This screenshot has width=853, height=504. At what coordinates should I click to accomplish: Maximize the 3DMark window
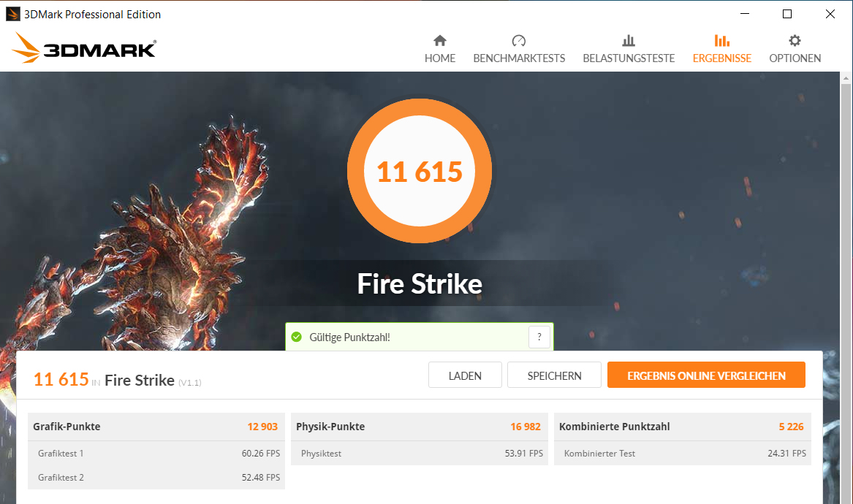tap(787, 14)
